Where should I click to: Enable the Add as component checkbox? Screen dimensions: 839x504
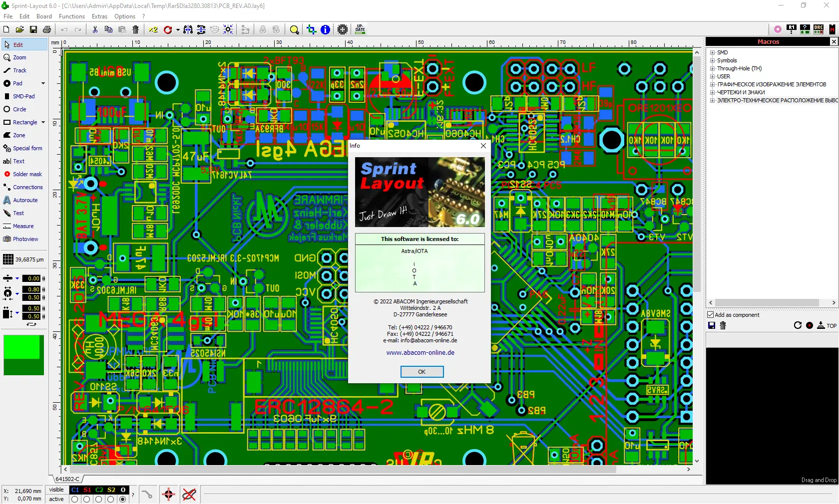coord(710,315)
